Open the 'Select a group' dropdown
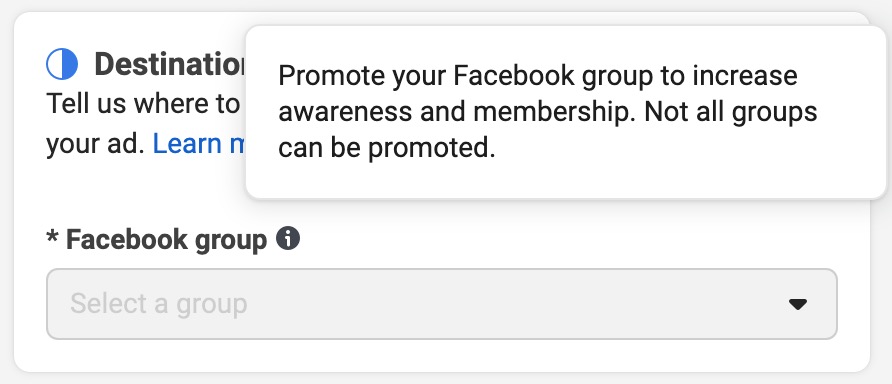 click(x=441, y=304)
